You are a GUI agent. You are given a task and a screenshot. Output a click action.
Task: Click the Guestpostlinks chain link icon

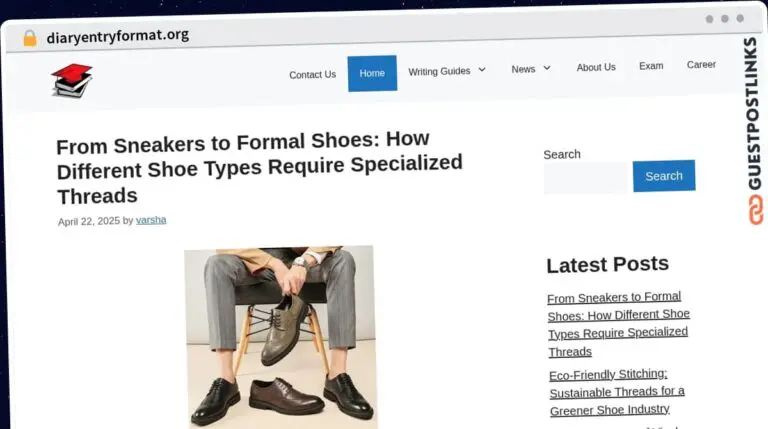tap(756, 210)
